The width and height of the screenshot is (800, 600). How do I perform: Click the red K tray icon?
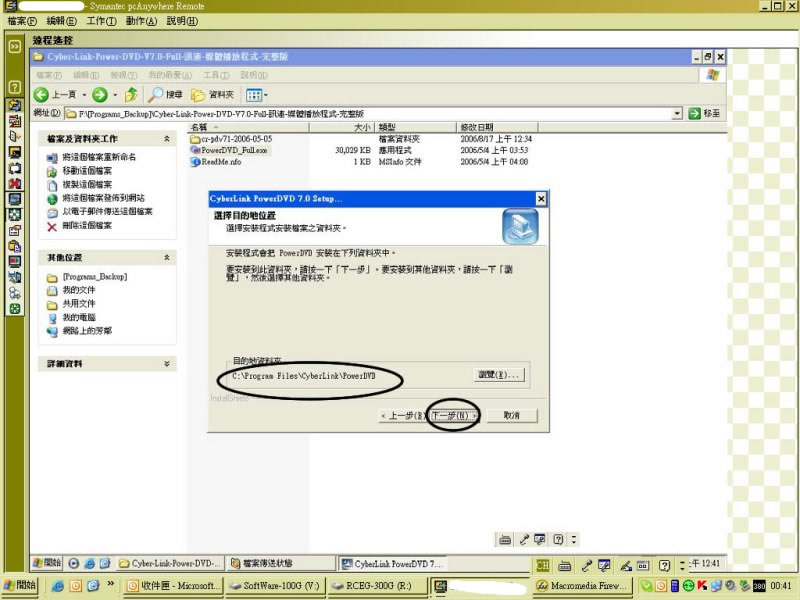point(702,586)
